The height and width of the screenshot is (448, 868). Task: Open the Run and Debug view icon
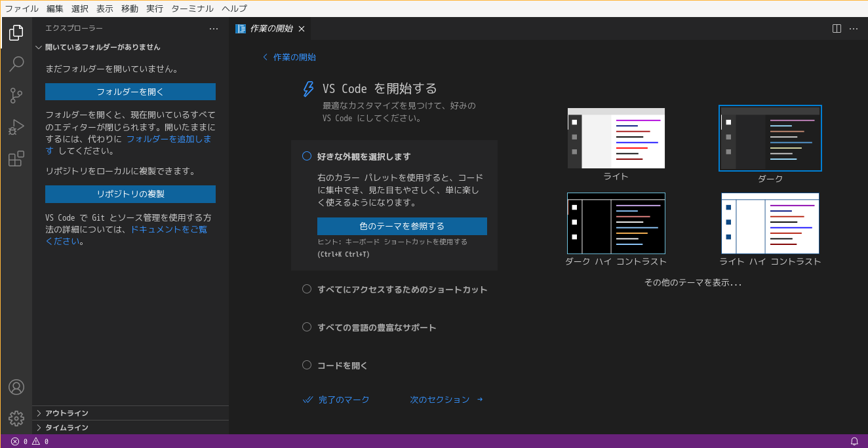tap(16, 127)
